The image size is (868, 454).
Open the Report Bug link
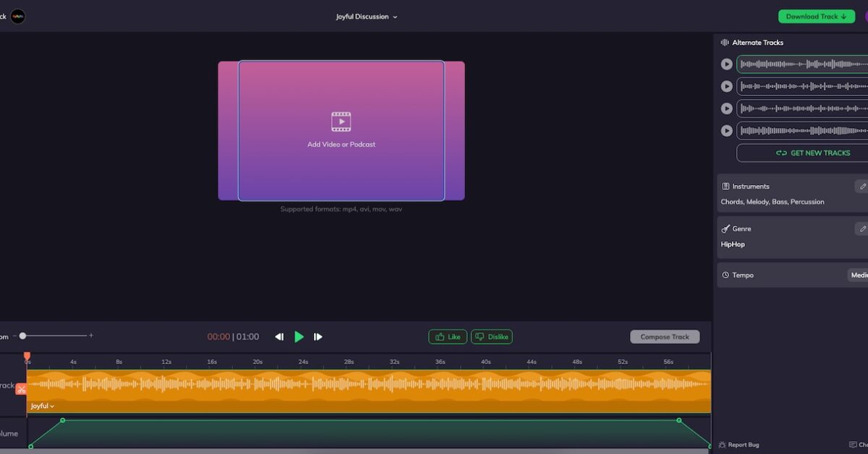[739, 445]
